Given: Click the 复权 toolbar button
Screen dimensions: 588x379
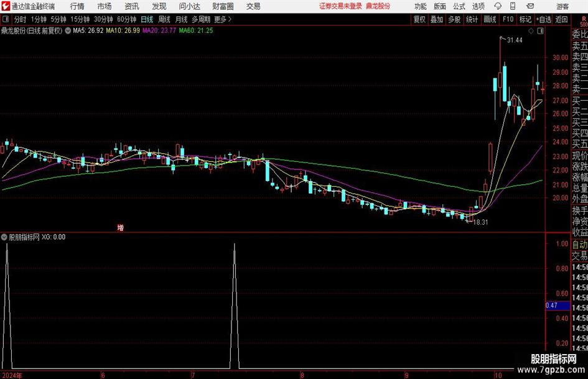Looking at the screenshot, I should [x=419, y=19].
